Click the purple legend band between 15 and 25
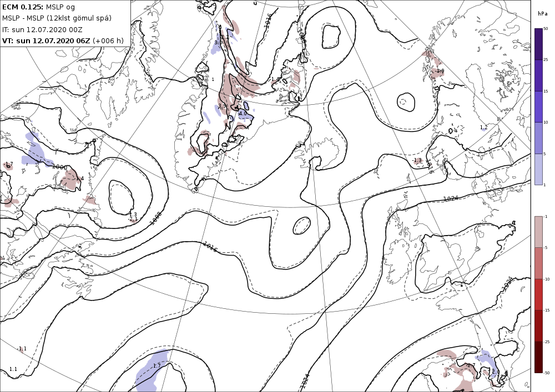Image resolution: width=555 pixels, height=392 pixels. (538, 75)
